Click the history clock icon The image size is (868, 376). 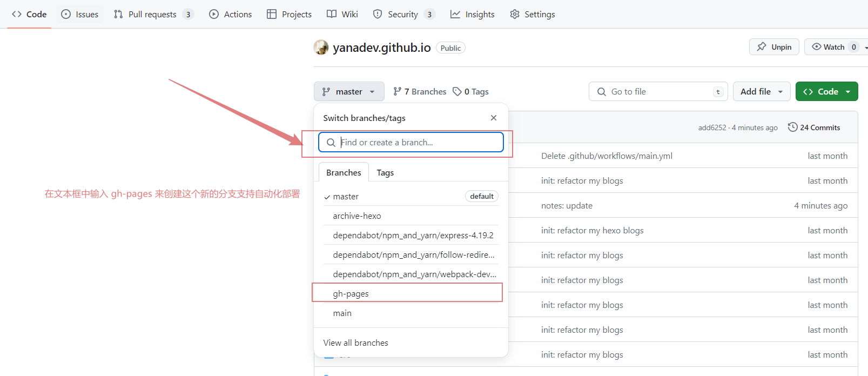point(792,127)
